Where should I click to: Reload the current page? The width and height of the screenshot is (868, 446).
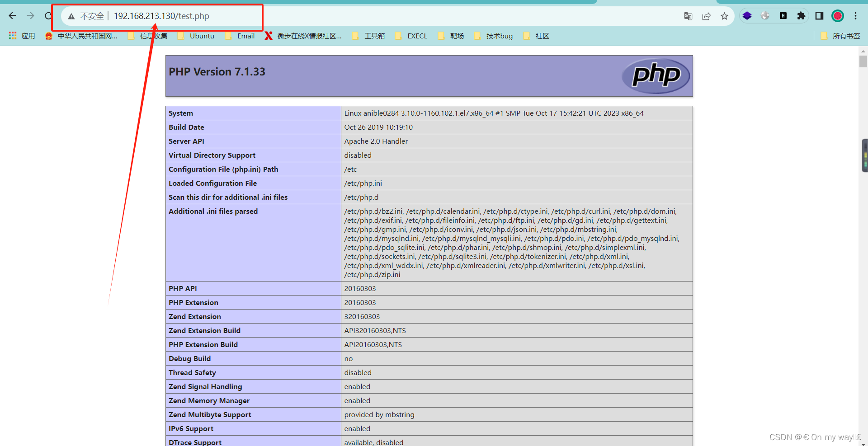[x=48, y=15]
